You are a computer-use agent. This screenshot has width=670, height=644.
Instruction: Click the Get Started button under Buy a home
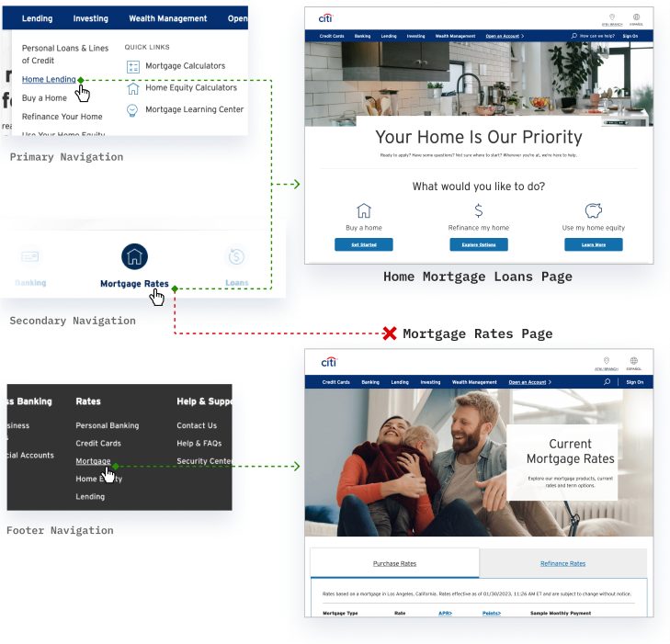(x=364, y=244)
